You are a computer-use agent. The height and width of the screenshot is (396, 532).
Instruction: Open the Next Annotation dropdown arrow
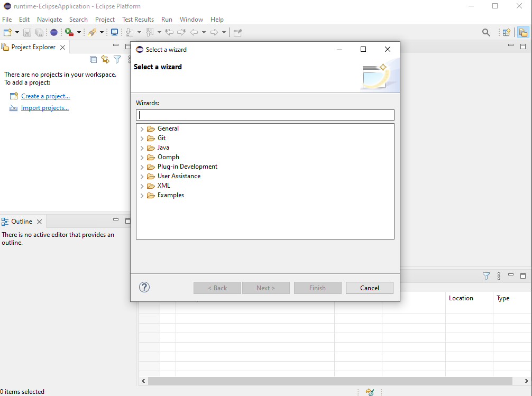[x=139, y=32]
